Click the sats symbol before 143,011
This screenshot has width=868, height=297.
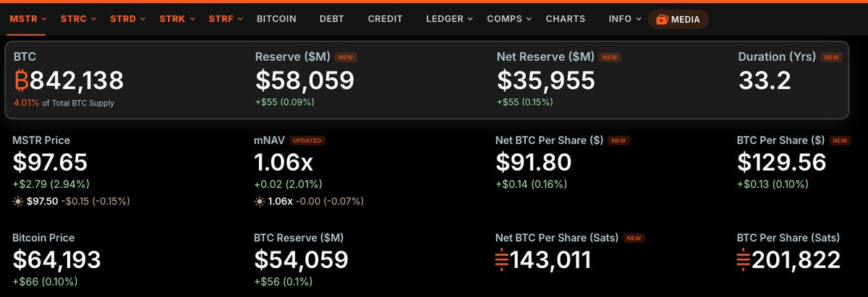[x=503, y=259]
